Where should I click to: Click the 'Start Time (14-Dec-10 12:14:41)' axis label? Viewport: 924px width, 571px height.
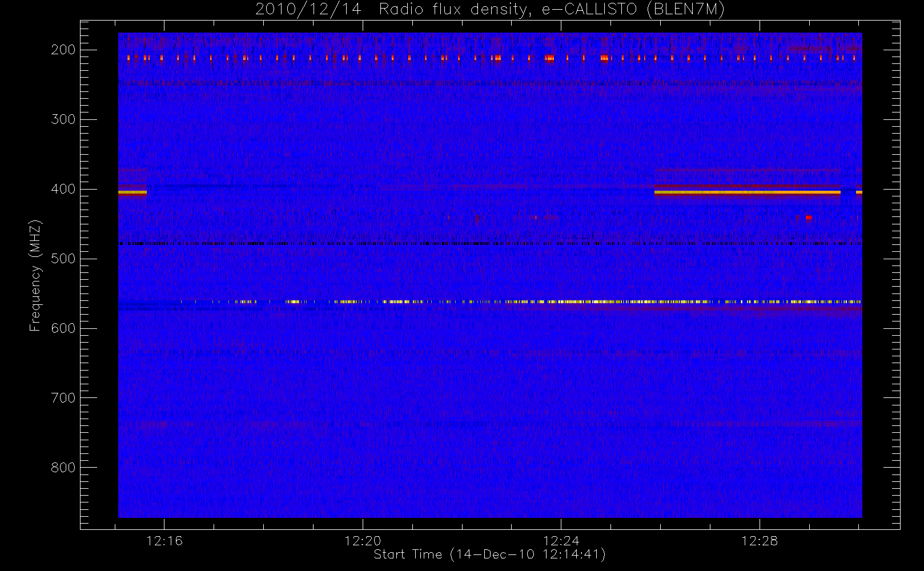click(x=489, y=554)
